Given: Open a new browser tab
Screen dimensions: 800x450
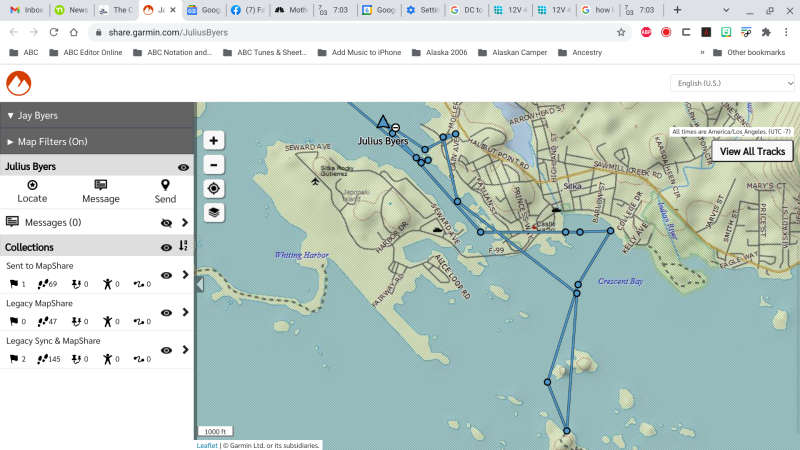Looking at the screenshot, I should pyautogui.click(x=678, y=10).
